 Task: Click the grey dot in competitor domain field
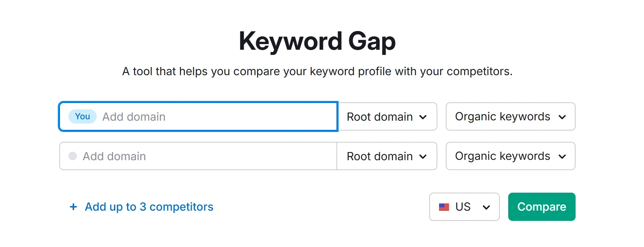point(73,156)
